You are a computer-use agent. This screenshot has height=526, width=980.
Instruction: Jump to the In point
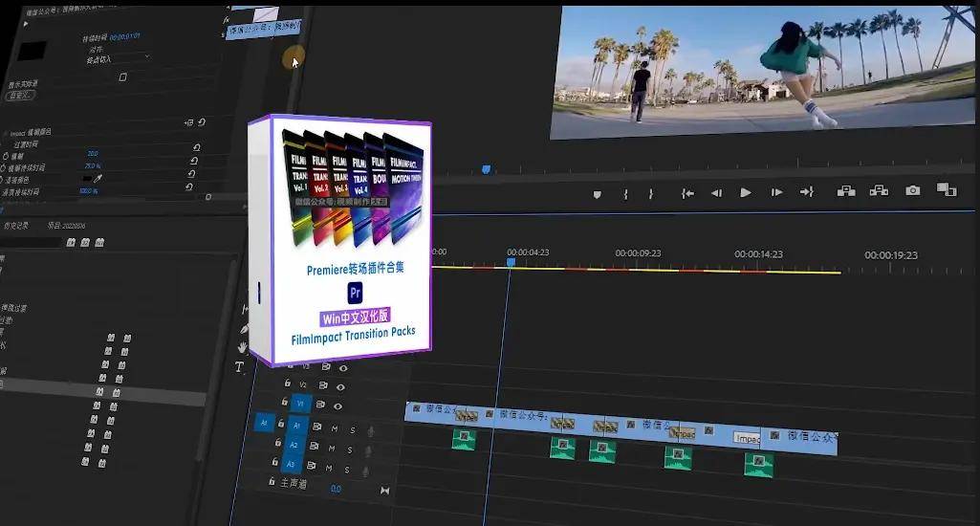coord(687,193)
